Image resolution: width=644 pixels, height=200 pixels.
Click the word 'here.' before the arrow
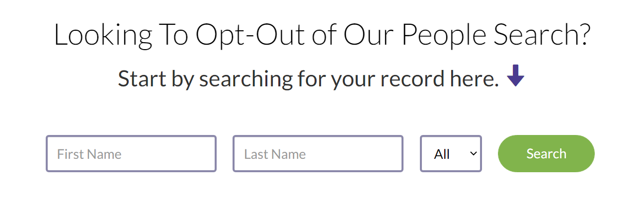475,78
